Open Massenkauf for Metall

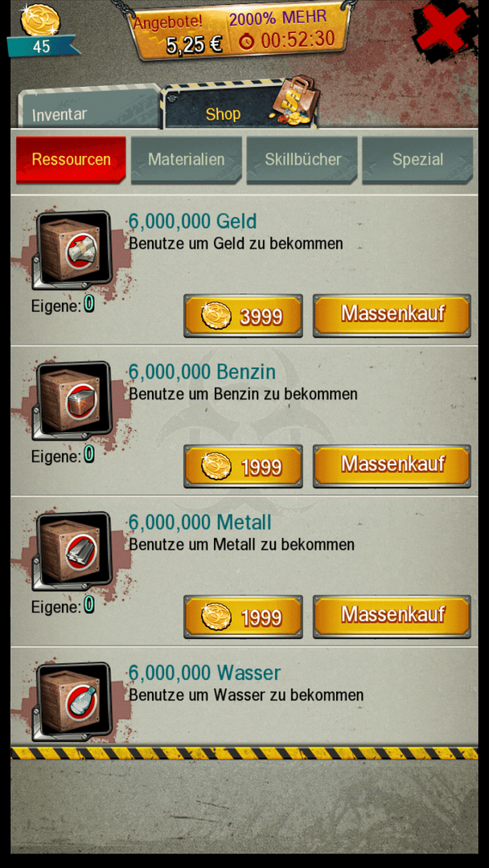(392, 616)
